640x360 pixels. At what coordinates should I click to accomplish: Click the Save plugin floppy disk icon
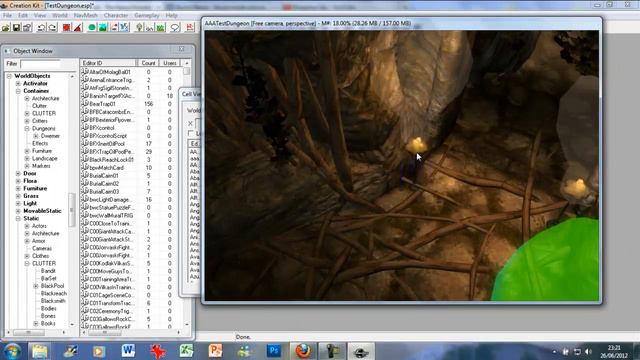[16, 27]
